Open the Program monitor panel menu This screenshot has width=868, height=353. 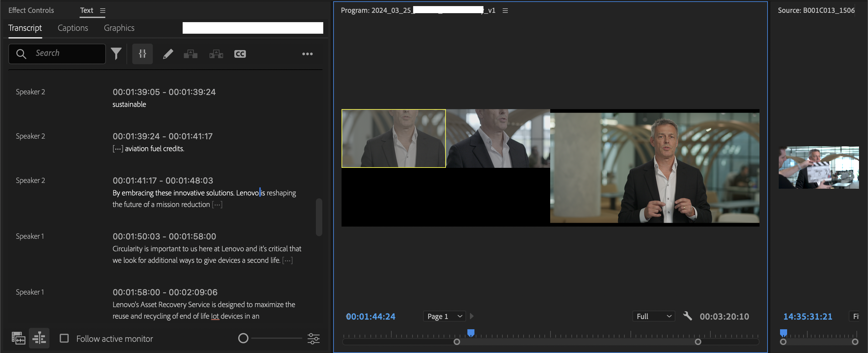pos(505,11)
